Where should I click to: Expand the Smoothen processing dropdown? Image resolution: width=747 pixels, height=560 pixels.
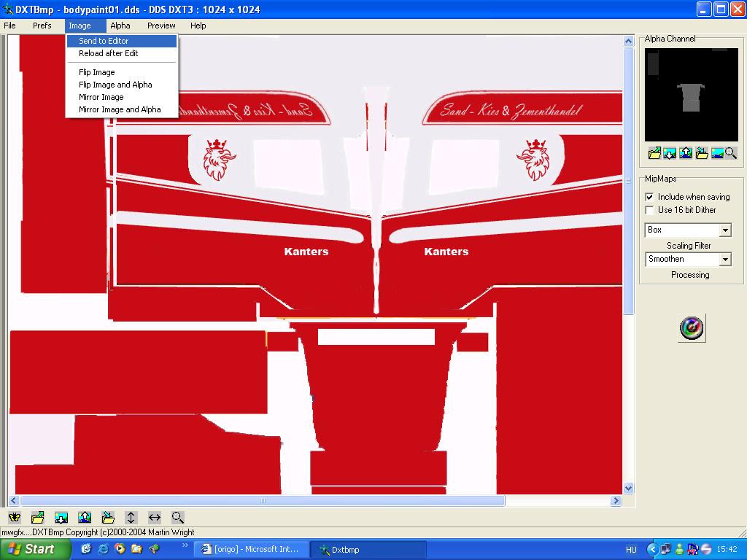[x=725, y=260]
